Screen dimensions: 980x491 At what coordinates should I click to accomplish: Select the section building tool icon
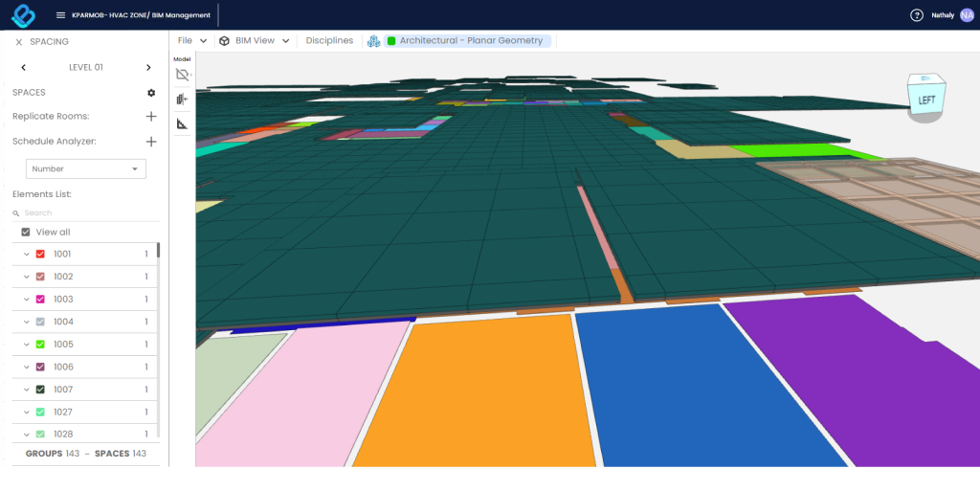click(182, 99)
